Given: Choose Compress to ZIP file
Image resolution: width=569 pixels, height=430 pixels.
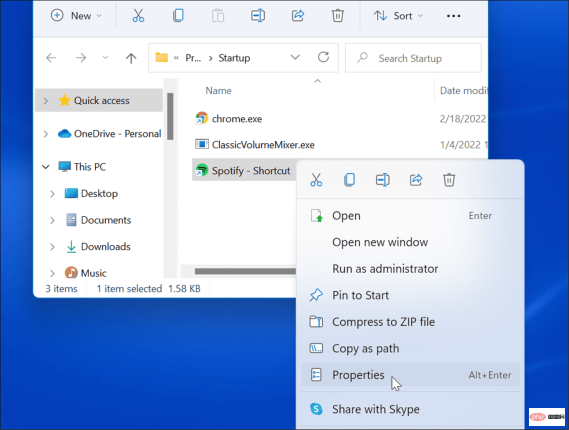Looking at the screenshot, I should point(410,322).
